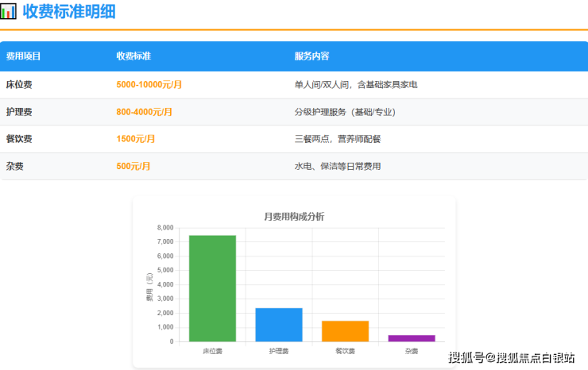Click the 三餐两点，营养师配餐 description cell
This screenshot has height=370, width=588.
coord(338,139)
